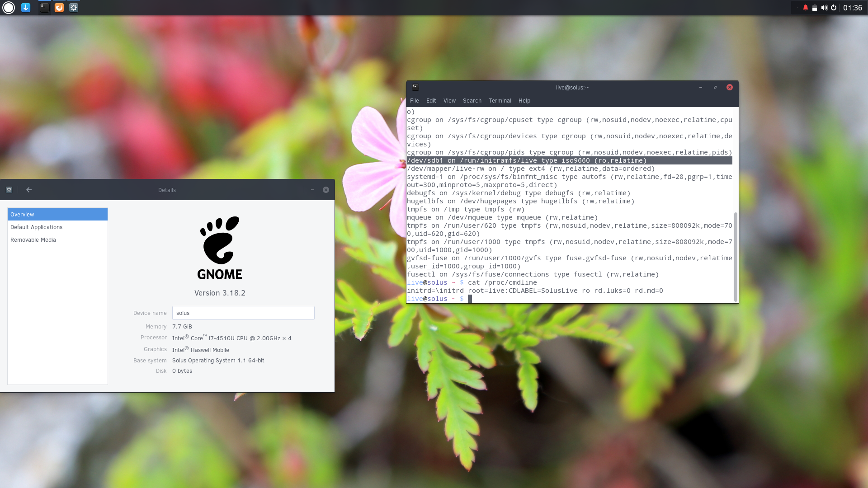This screenshot has height=488, width=868.
Task: Open the terminal launcher in the panel
Action: click(44, 8)
